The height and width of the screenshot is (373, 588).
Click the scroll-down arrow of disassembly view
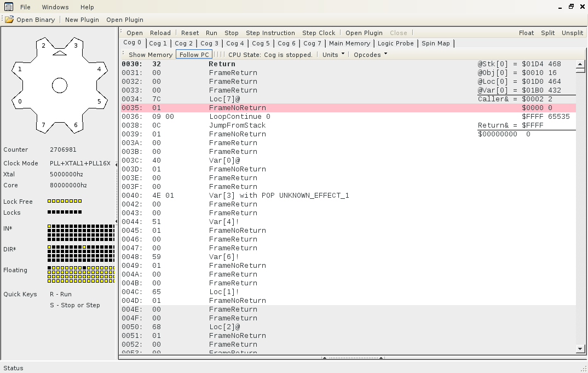click(x=580, y=348)
